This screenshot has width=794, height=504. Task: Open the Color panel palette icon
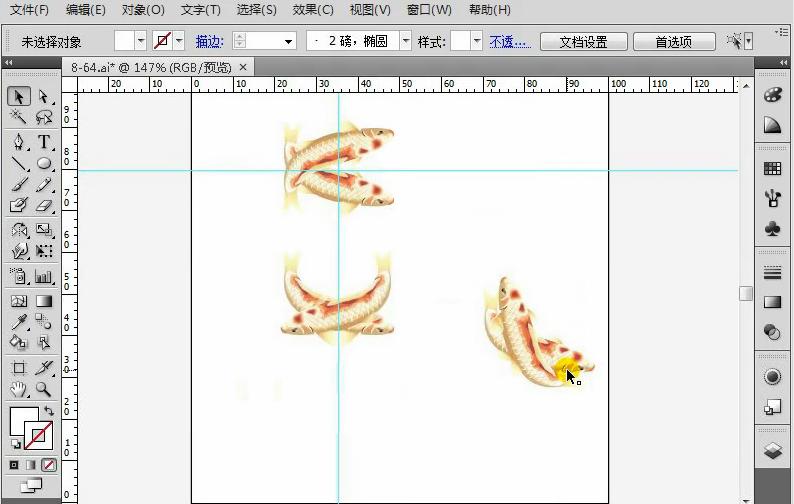(772, 95)
